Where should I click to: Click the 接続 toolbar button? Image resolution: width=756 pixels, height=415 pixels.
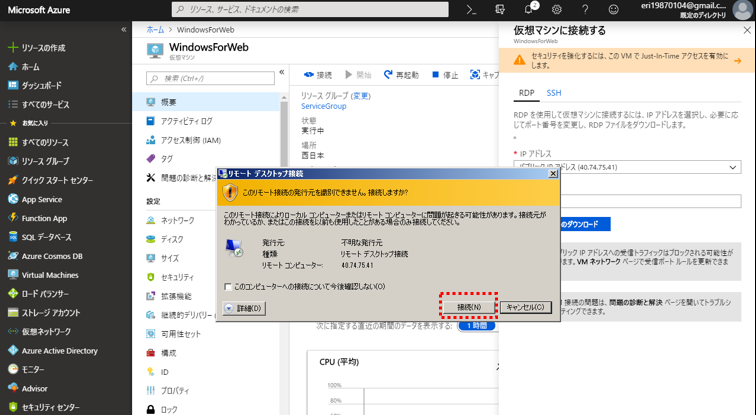point(318,75)
